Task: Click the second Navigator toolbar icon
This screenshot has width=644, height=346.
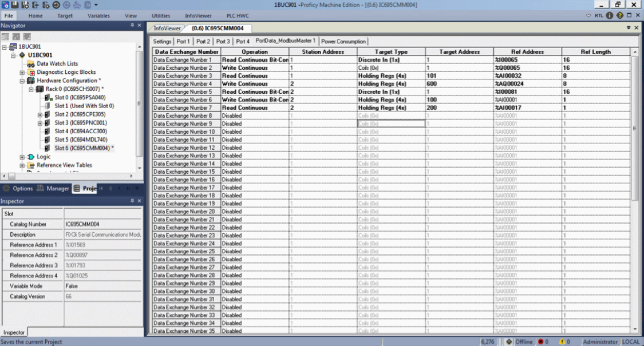Action: (x=16, y=37)
